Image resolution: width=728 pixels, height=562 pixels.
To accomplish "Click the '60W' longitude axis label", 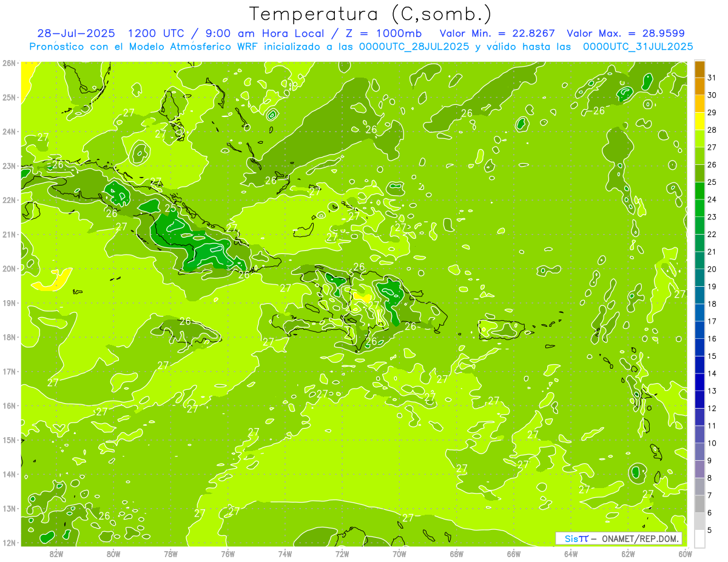I will [686, 554].
